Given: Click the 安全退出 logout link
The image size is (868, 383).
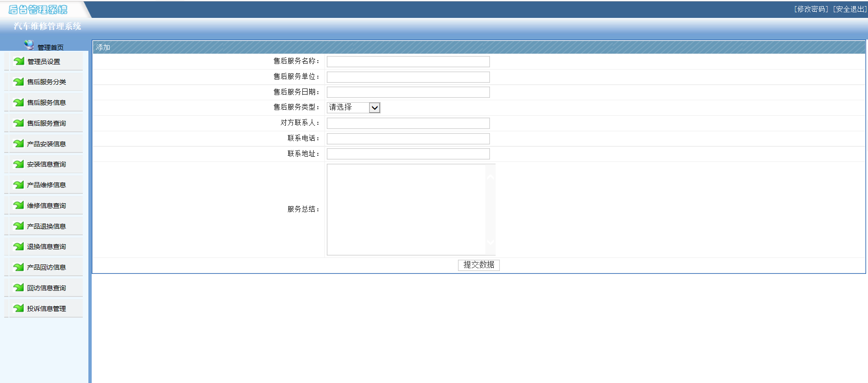Looking at the screenshot, I should point(850,9).
